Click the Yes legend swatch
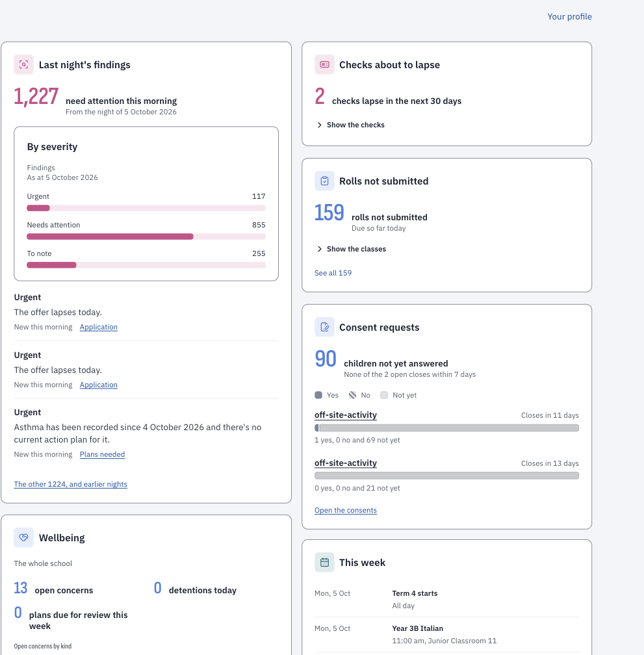This screenshot has height=655, width=644. point(318,395)
